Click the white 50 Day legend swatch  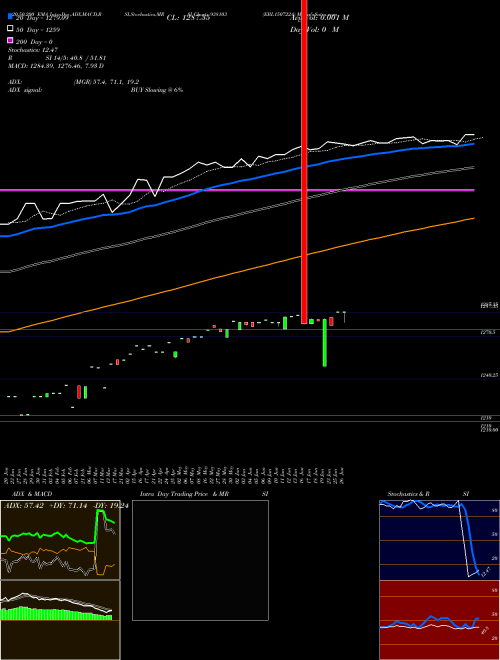click(10, 29)
